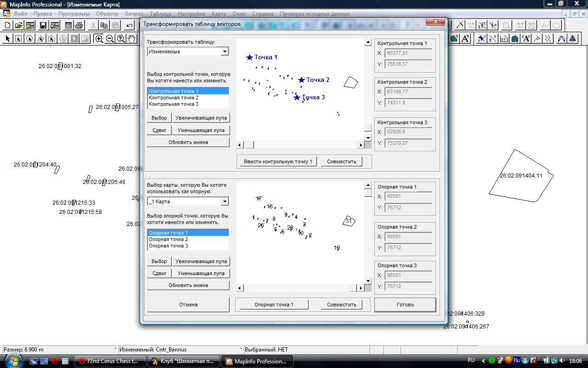
Task: Click the lower Уменьшающая лупа button
Action: [201, 273]
